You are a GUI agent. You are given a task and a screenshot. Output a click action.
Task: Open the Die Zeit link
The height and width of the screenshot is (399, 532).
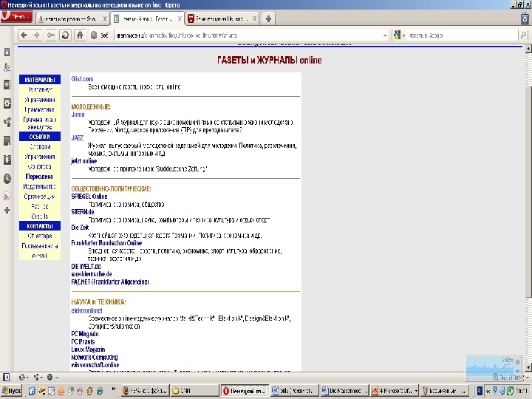80,228
